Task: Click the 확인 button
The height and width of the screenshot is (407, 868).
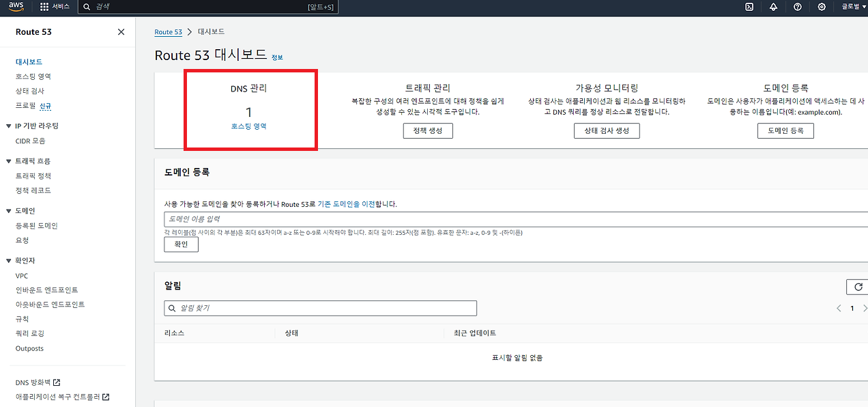Action: (181, 244)
